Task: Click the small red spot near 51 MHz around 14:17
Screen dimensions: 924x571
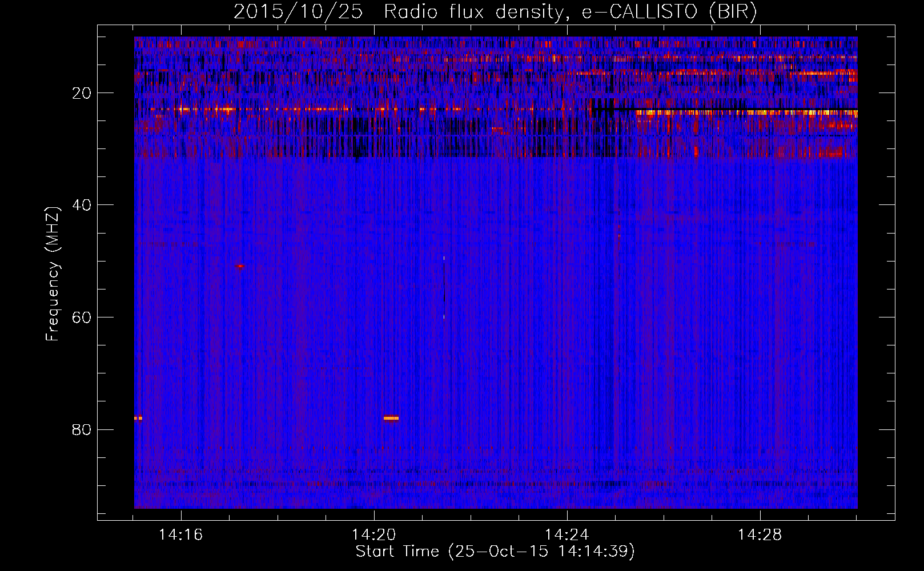Action: 240,266
